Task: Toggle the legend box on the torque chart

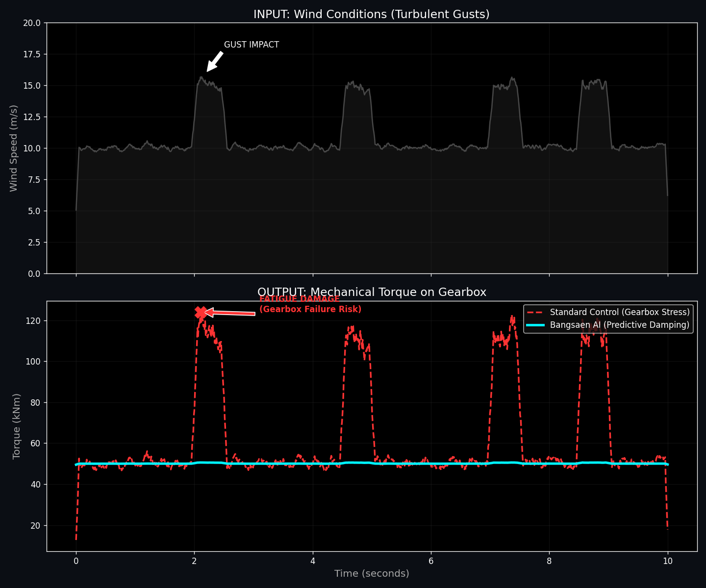Action: coord(608,318)
